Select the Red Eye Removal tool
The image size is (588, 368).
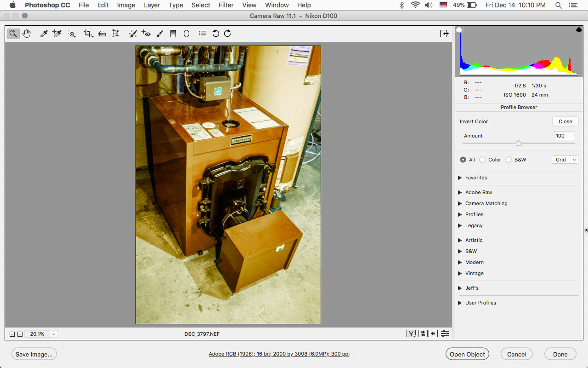point(146,34)
